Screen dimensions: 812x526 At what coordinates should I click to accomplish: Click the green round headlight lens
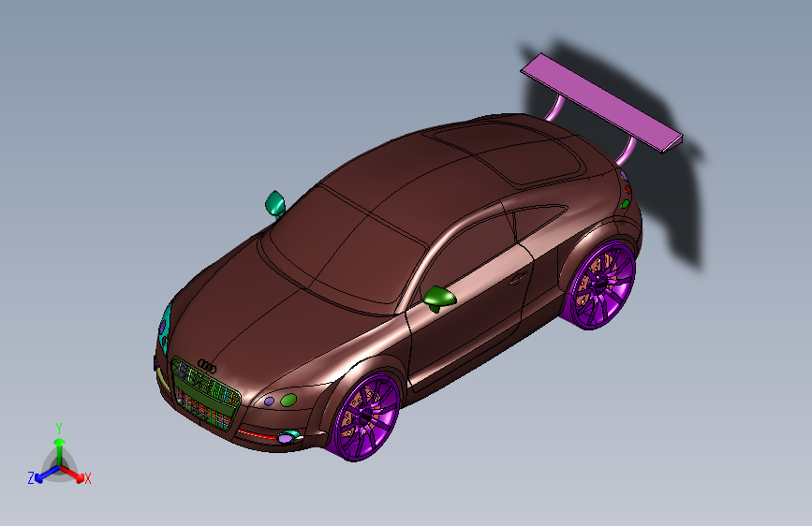click(x=288, y=400)
